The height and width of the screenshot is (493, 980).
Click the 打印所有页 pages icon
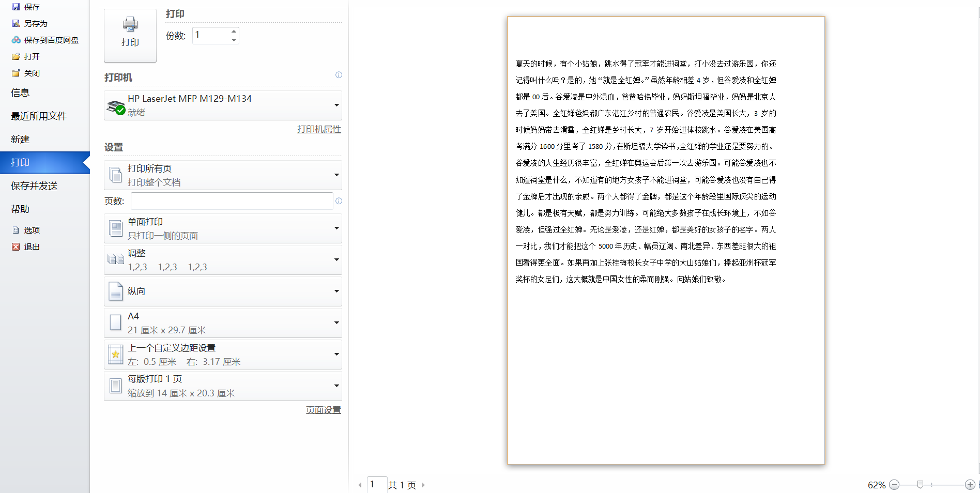[115, 175]
